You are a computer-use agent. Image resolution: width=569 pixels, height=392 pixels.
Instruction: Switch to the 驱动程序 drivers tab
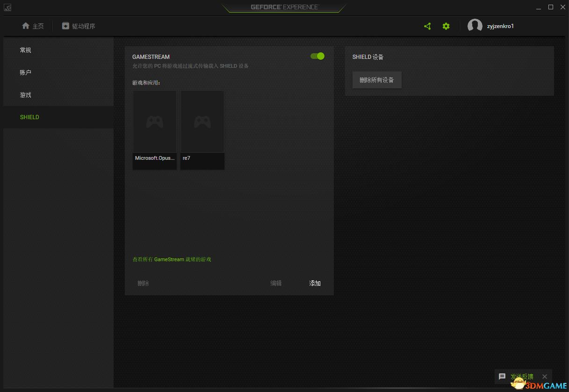tap(79, 26)
